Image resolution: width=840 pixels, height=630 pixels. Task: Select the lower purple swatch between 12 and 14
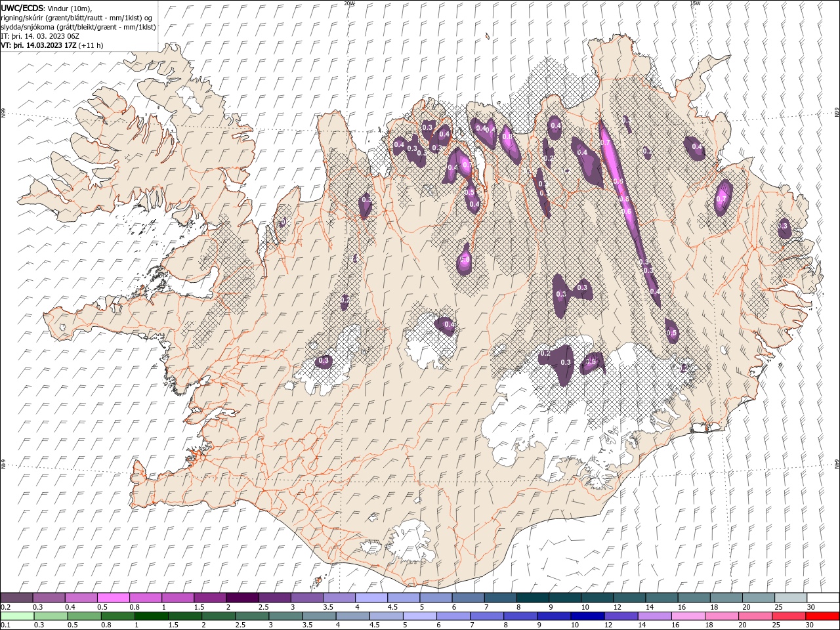pos(620,616)
